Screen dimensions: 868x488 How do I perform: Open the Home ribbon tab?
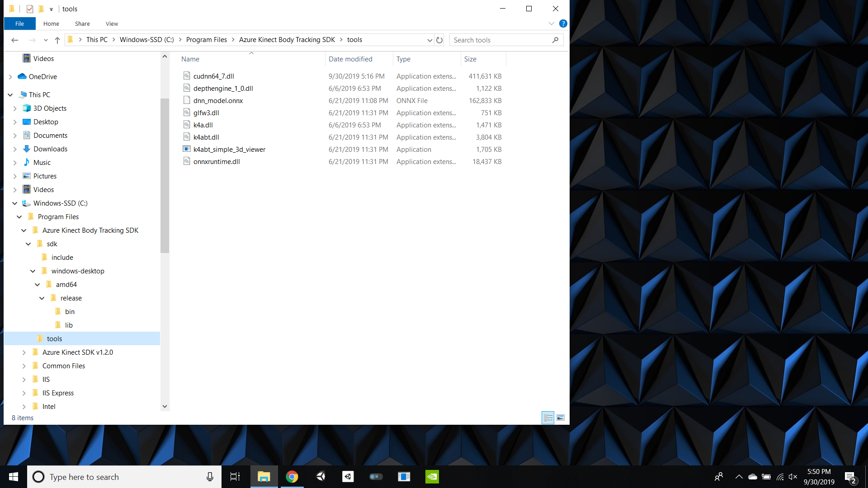(51, 23)
